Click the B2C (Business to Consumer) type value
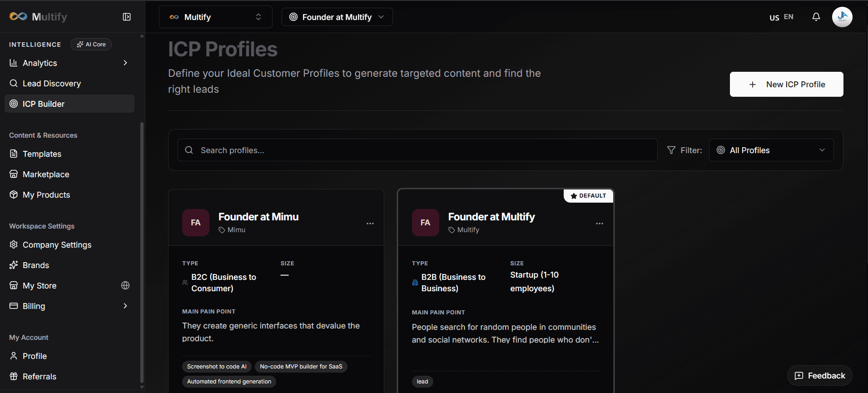868x393 pixels. pos(224,283)
